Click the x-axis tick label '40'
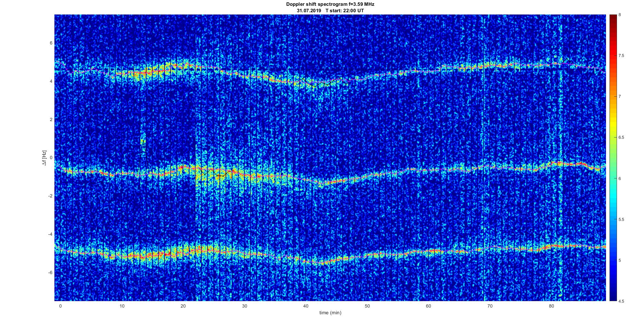644x323 pixels. (x=306, y=306)
